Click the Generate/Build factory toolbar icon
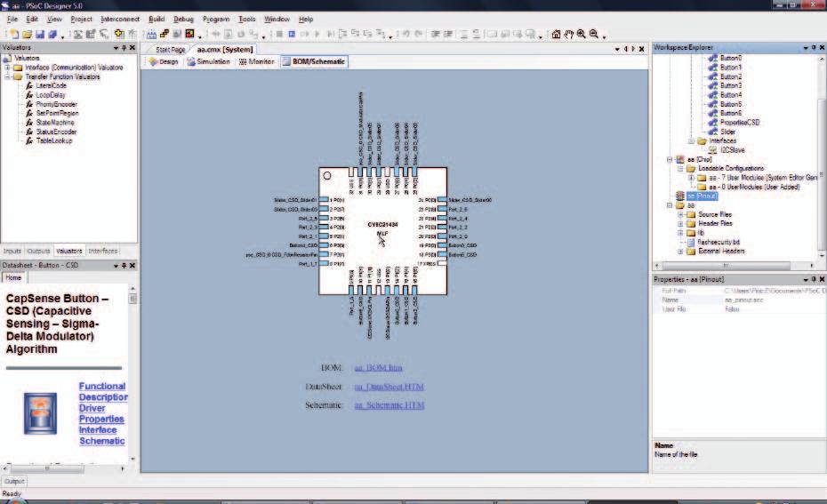This screenshot has width=827, height=504. (151, 34)
